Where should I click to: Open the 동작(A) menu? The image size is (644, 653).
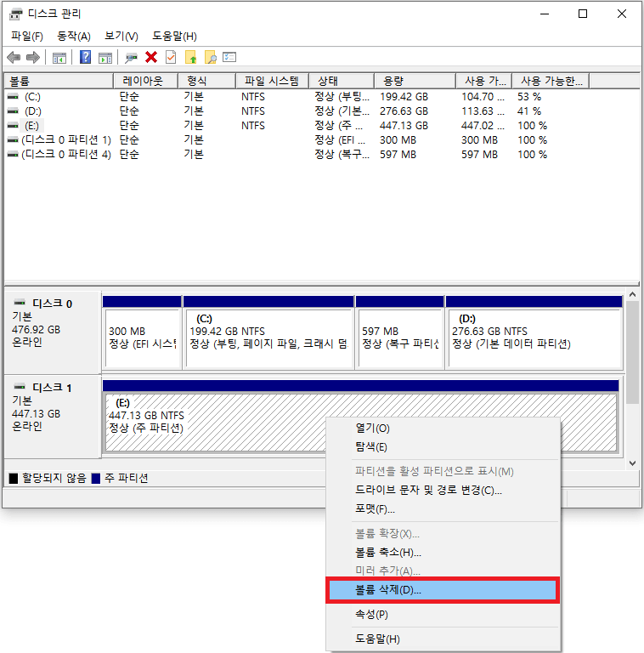pos(74,37)
